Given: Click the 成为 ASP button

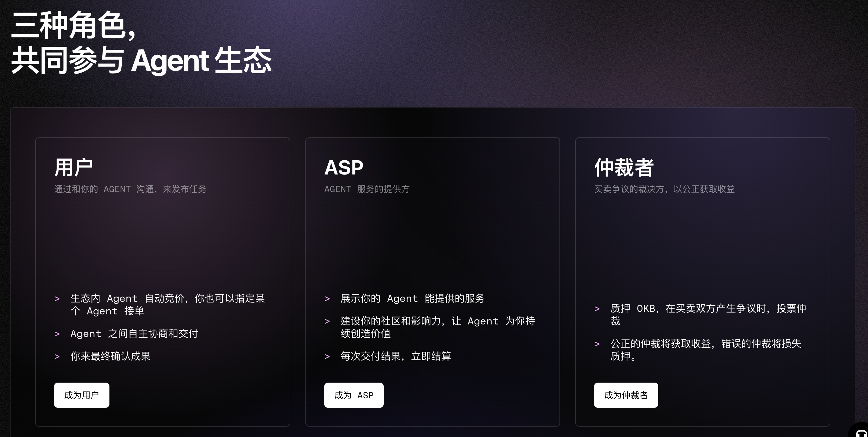Looking at the screenshot, I should tap(354, 395).
